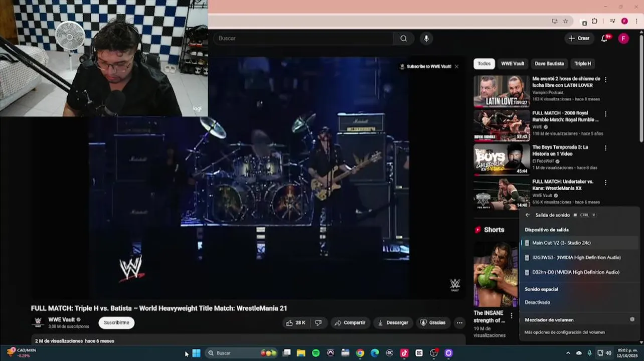
Task: Open Chrome media control icon
Action: (612, 21)
